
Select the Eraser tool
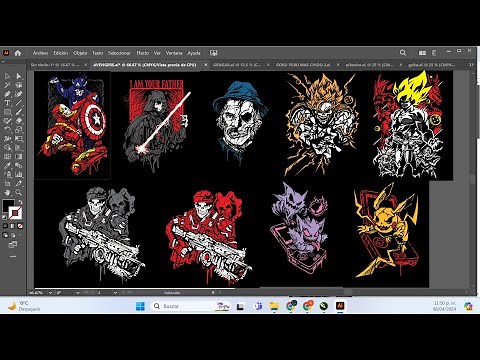click(x=19, y=121)
